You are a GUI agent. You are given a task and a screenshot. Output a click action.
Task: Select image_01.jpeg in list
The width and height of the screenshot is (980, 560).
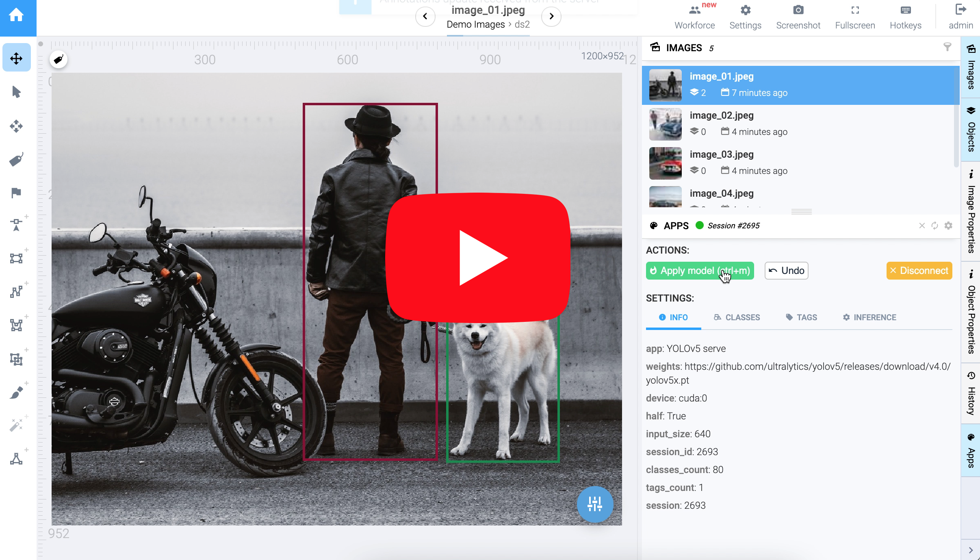800,85
